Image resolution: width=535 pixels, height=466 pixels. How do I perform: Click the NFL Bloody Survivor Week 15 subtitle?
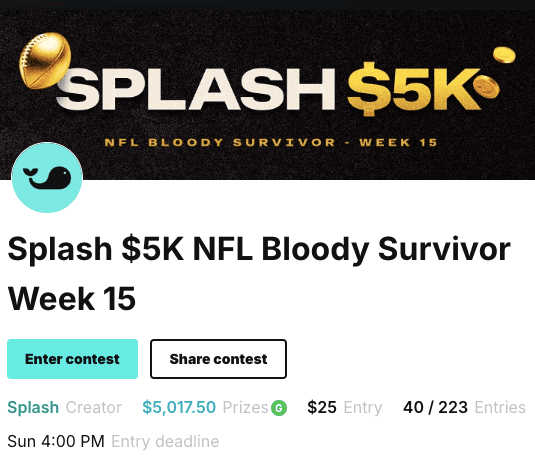point(271,142)
